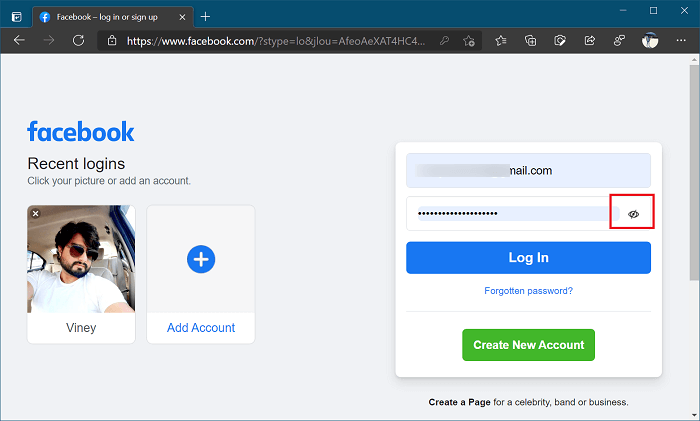
Task: Open the tab actions menu icon
Action: 17,17
